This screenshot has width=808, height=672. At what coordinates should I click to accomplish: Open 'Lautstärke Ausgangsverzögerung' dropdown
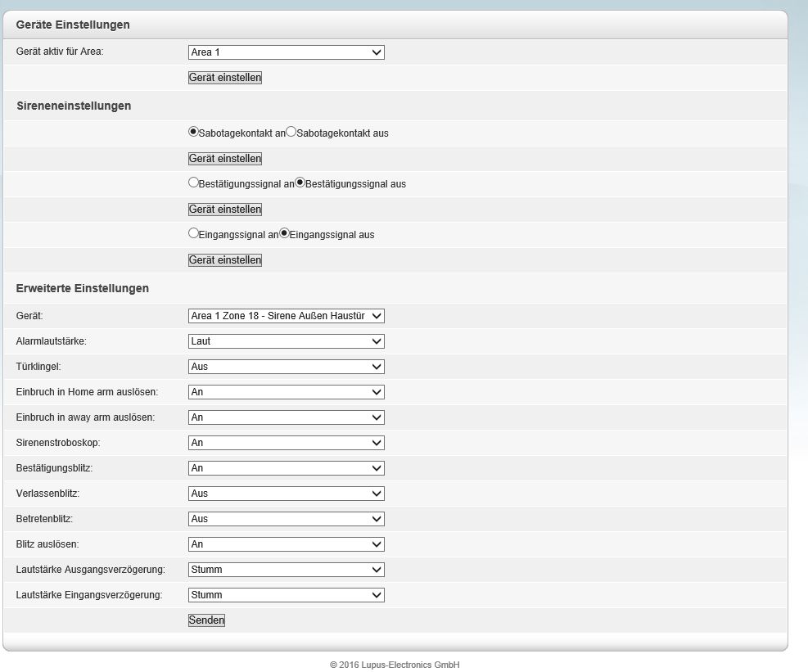[x=286, y=570]
